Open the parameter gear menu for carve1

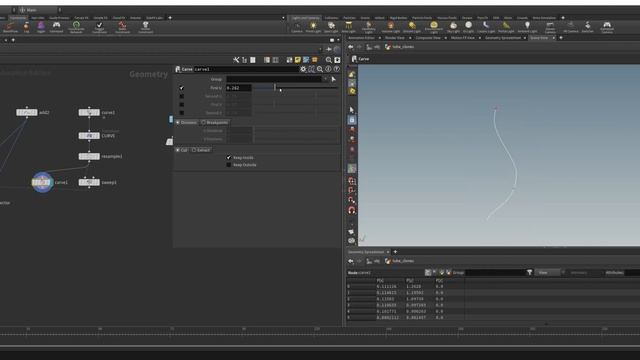[x=303, y=69]
